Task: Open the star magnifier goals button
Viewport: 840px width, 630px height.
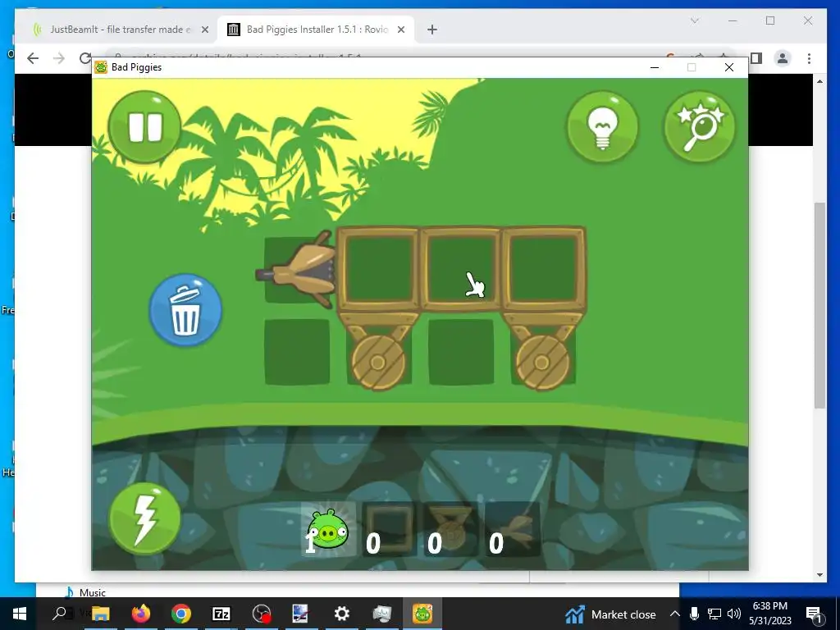Action: [x=699, y=127]
